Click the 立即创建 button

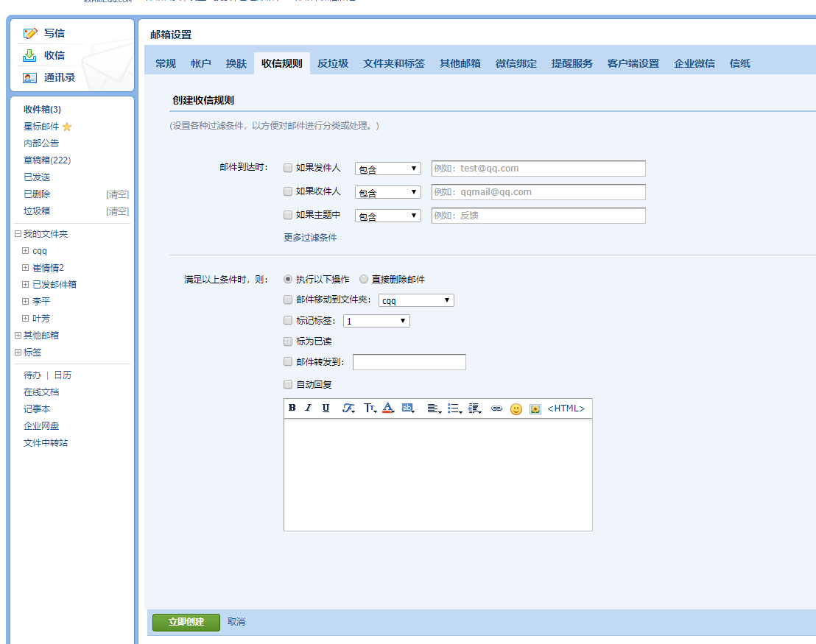[x=186, y=622]
